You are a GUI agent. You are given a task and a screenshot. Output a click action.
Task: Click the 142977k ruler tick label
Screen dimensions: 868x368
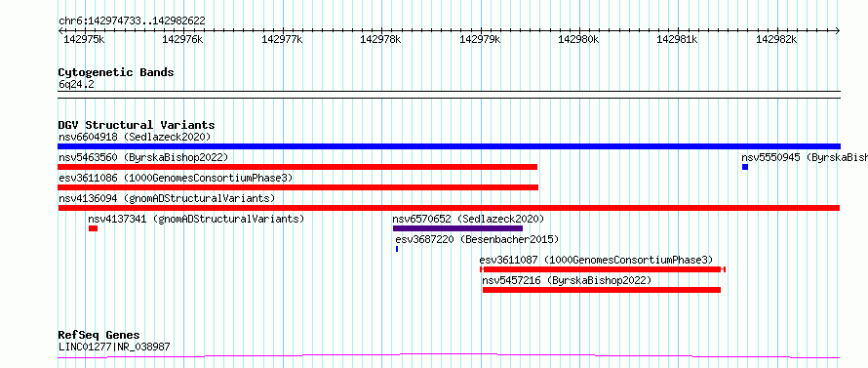pos(282,39)
